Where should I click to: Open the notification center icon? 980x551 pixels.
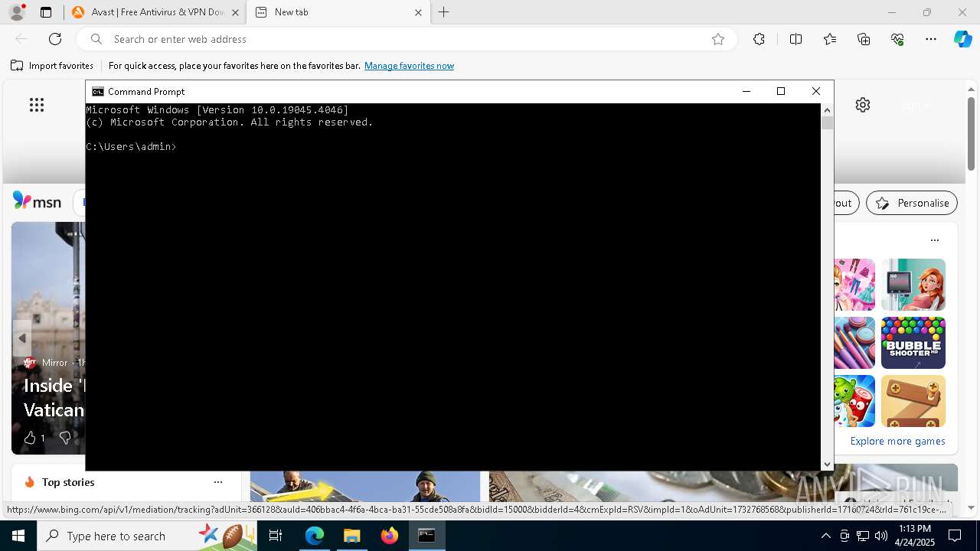click(x=955, y=536)
